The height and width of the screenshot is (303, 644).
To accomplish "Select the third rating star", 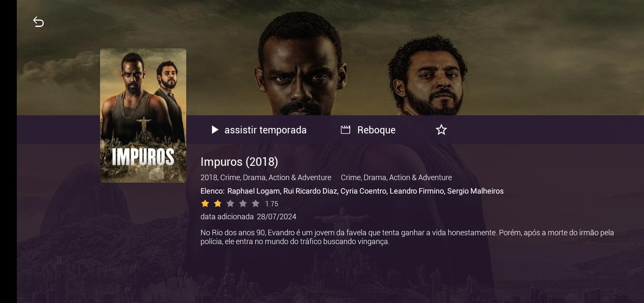I will [230, 204].
